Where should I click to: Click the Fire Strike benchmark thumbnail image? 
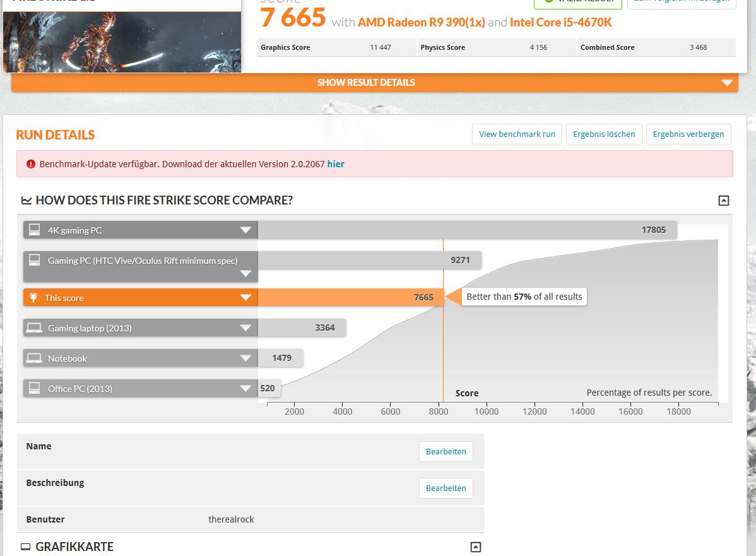click(122, 42)
